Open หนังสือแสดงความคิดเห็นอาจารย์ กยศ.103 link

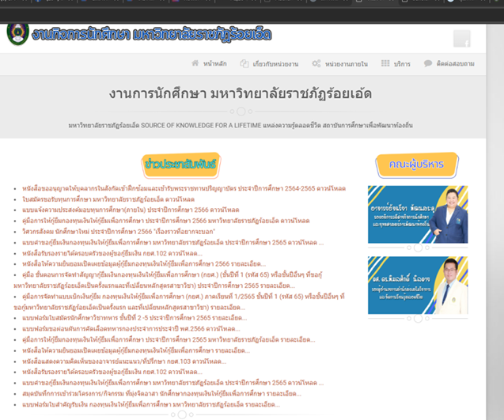pos(124,361)
